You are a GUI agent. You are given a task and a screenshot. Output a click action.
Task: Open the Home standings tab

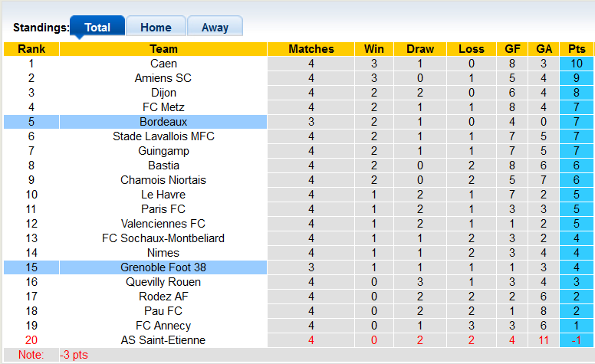pyautogui.click(x=156, y=27)
